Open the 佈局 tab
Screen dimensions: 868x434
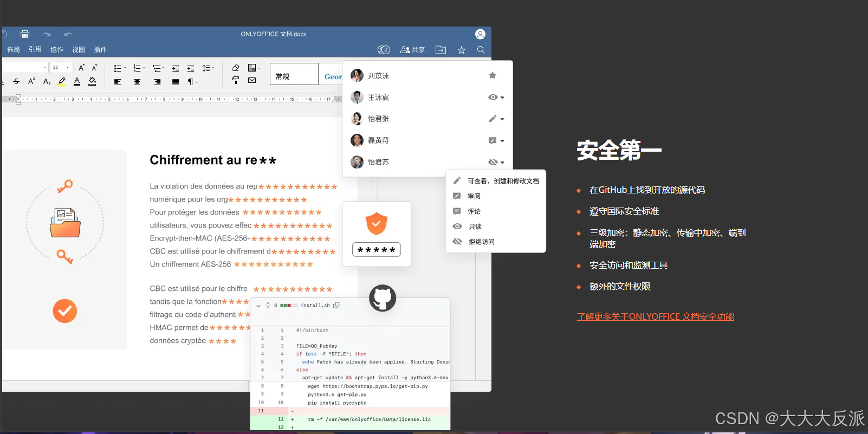tap(14, 49)
